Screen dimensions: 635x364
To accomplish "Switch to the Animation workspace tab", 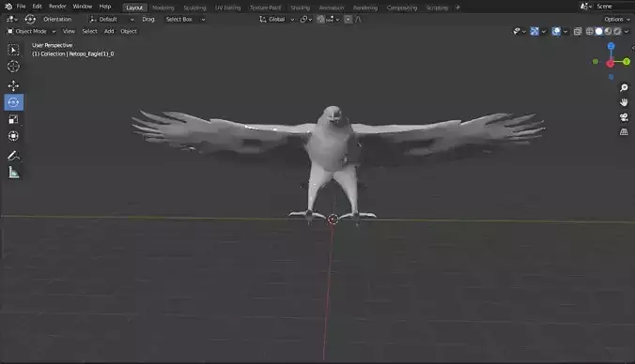I will 332,8.
